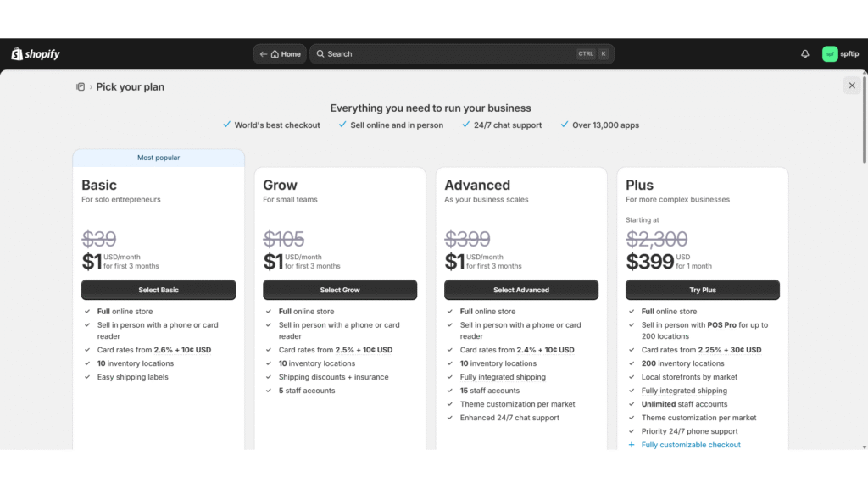Click the settings breadcrumb icon
868x488 pixels.
(81, 86)
